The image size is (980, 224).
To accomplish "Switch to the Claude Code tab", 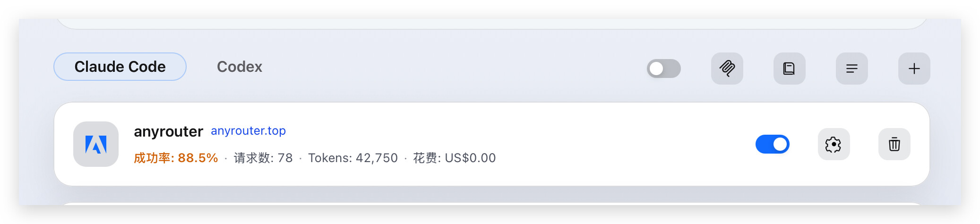I will (x=120, y=67).
